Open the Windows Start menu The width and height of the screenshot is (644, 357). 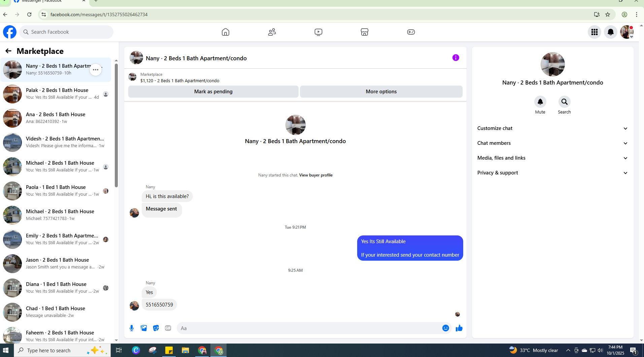6,350
